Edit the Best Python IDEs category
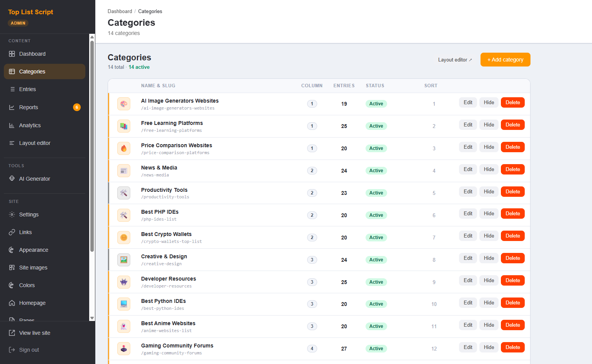Screen dimensions: 592x364 (x=468, y=303)
